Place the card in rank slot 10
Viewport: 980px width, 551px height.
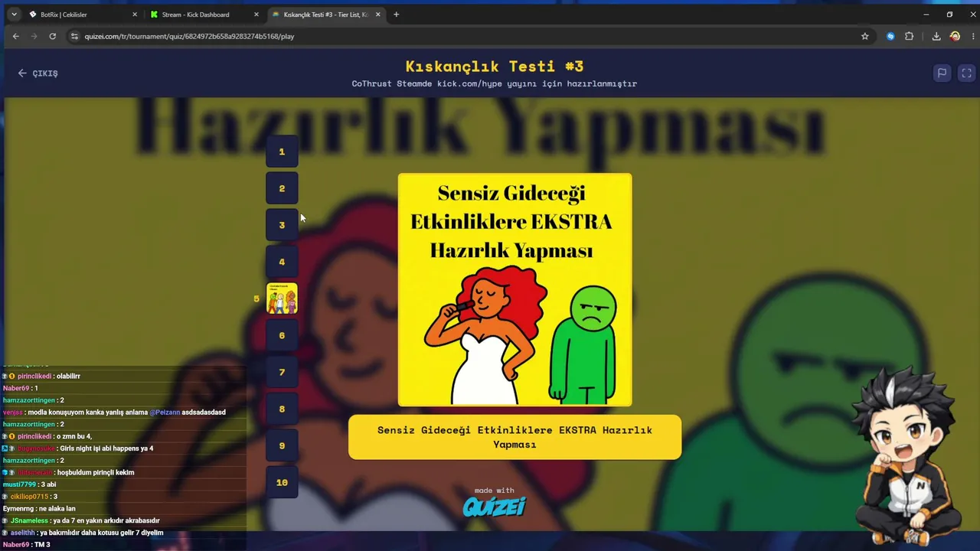point(282,482)
